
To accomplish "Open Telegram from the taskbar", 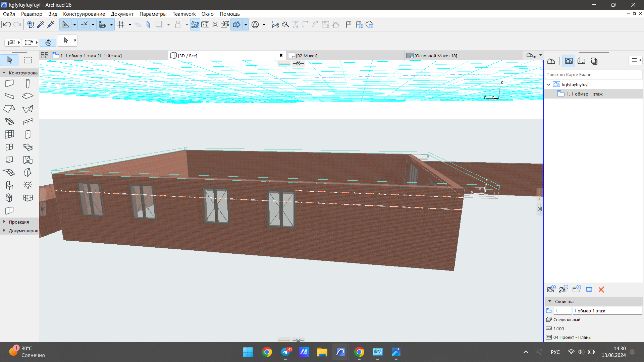I will pyautogui.click(x=285, y=352).
